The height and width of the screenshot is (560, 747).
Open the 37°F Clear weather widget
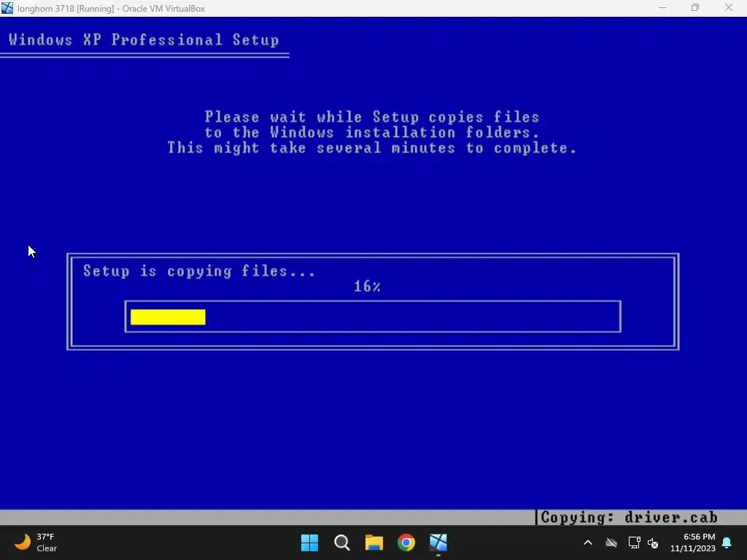[36, 542]
